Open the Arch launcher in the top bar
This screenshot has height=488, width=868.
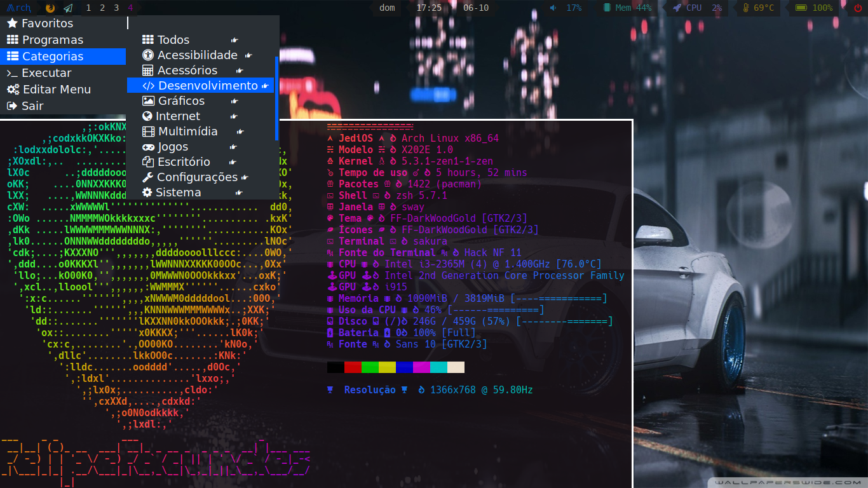click(19, 8)
